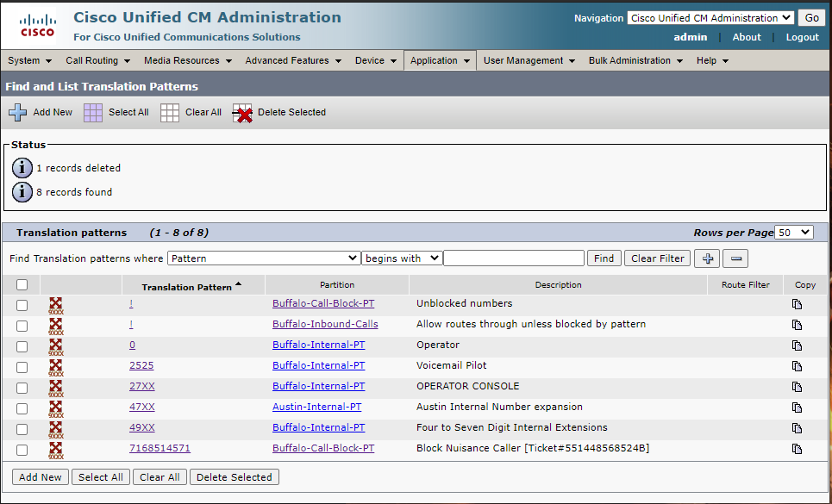Open the Bulk Administration menu
832x504 pixels.
635,60
